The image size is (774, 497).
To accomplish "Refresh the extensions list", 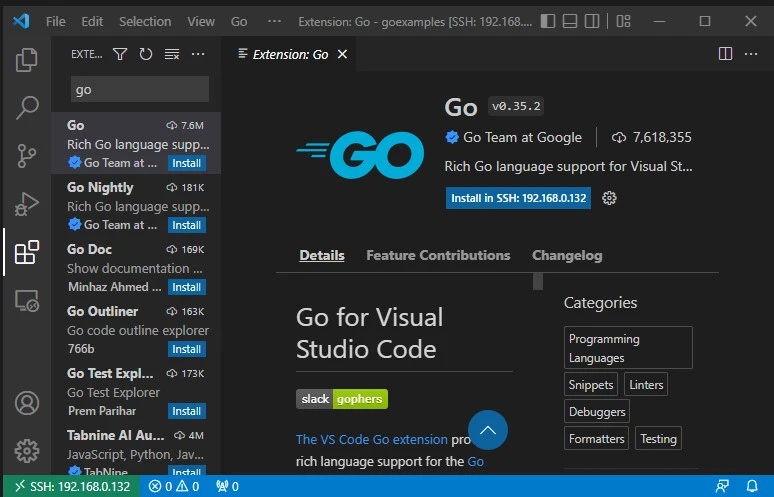I will (146, 54).
